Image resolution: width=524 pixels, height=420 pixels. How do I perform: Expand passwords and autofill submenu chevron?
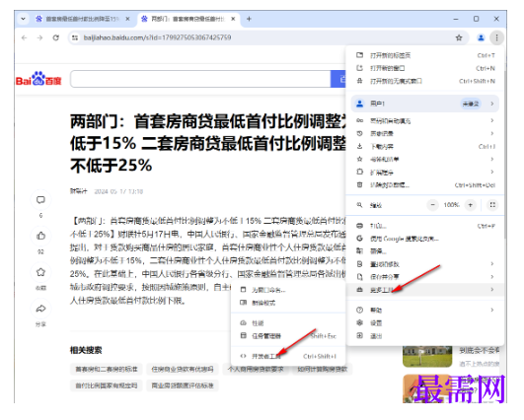[491, 120]
